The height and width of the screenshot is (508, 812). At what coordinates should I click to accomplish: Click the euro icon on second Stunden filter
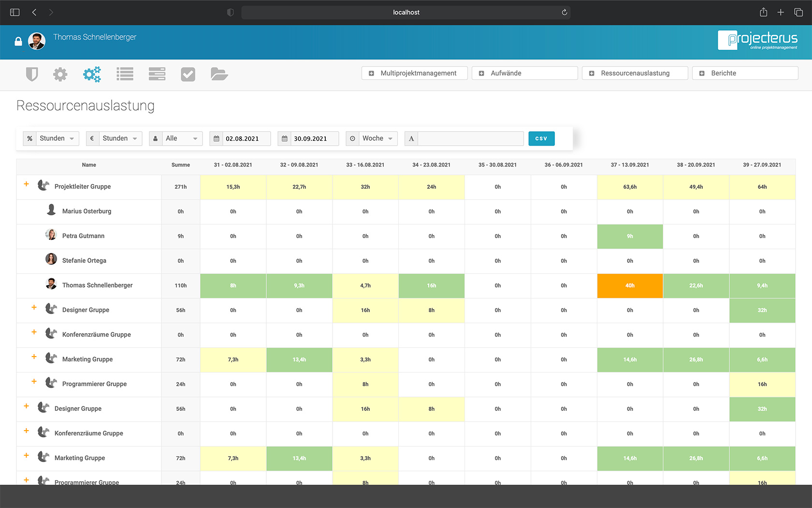92,138
